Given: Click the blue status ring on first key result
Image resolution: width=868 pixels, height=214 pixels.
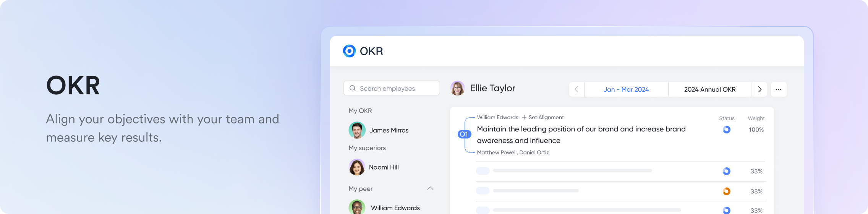Looking at the screenshot, I should 726,171.
